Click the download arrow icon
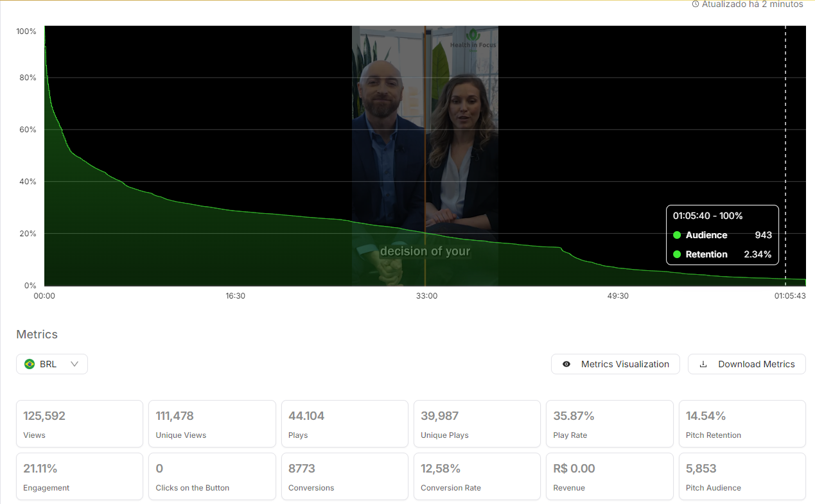This screenshot has height=504, width=815. point(703,364)
